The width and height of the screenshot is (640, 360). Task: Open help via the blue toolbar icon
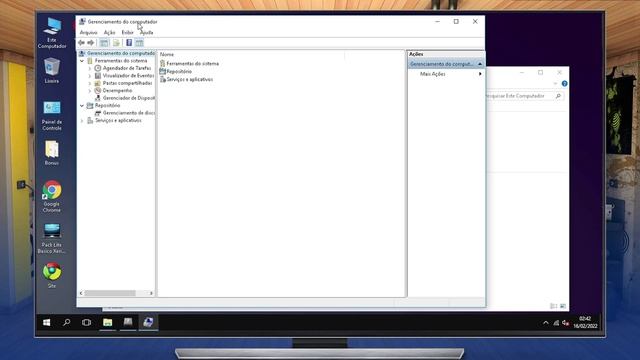(129, 43)
